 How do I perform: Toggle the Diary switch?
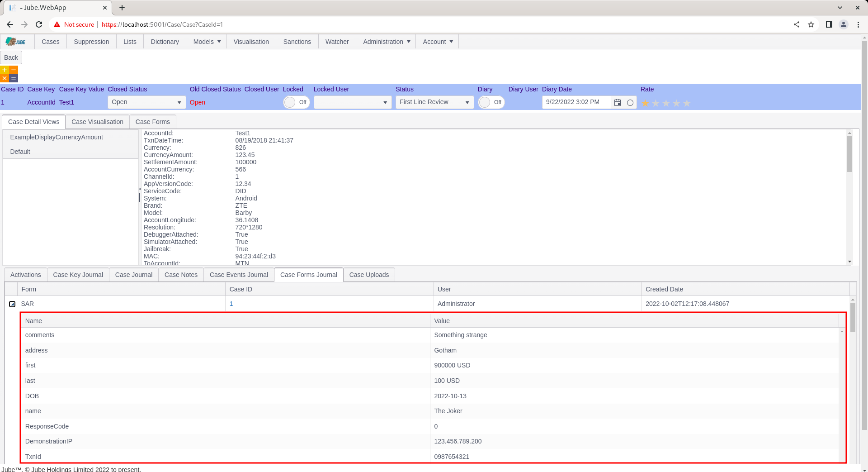click(x=491, y=102)
